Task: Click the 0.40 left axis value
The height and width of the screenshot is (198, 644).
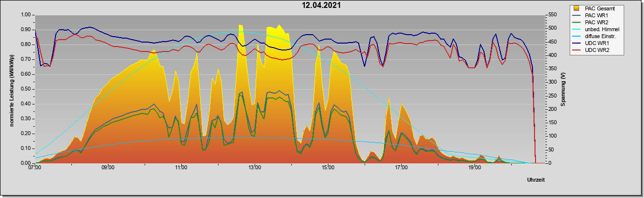Action: point(26,104)
